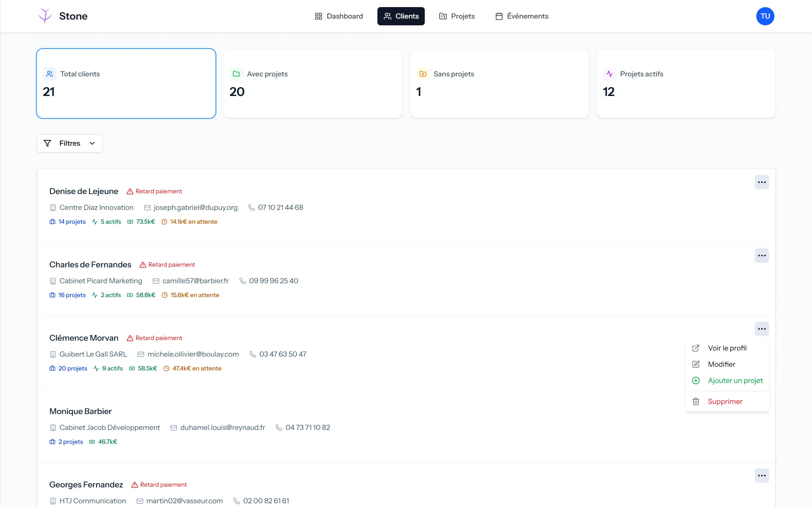
Task: Click the Clients people icon in navigation
Action: 388,16
